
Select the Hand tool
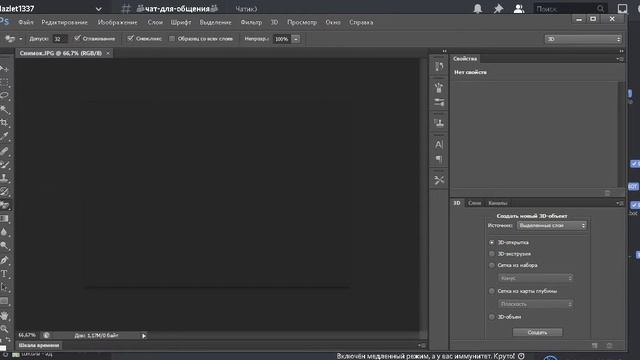click(4, 316)
